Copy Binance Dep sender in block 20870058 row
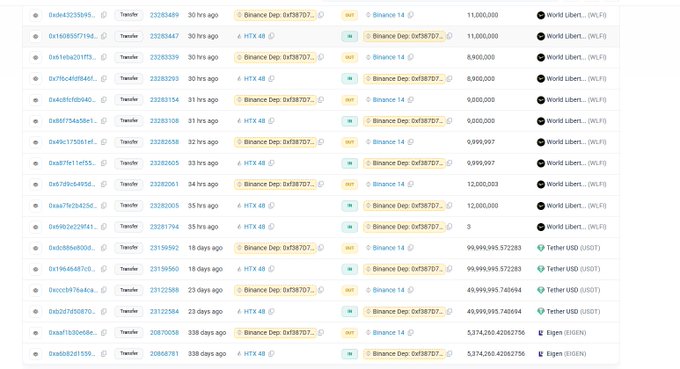The width and height of the screenshot is (680, 369). tap(321, 333)
